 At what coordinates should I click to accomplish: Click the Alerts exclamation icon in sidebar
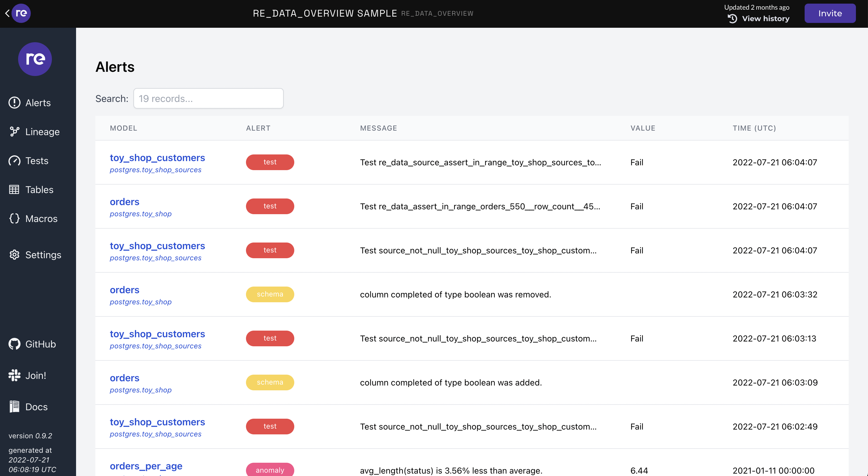click(14, 102)
